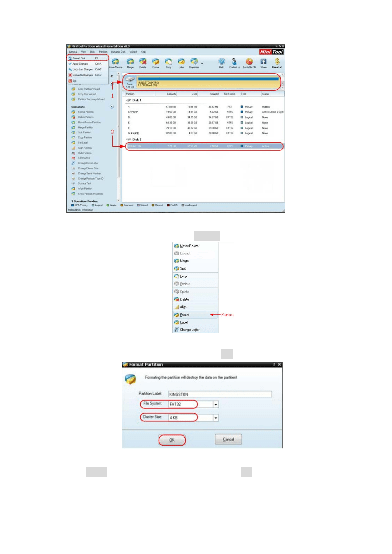Click the Contact us toolbar icon
The image size is (392, 554).
[234, 63]
